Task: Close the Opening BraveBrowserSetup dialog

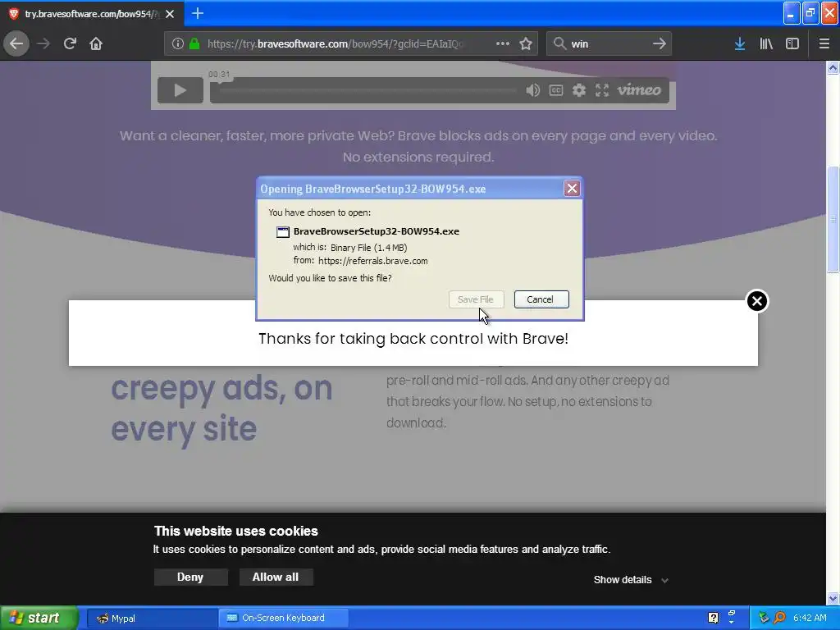Action: pos(572,188)
